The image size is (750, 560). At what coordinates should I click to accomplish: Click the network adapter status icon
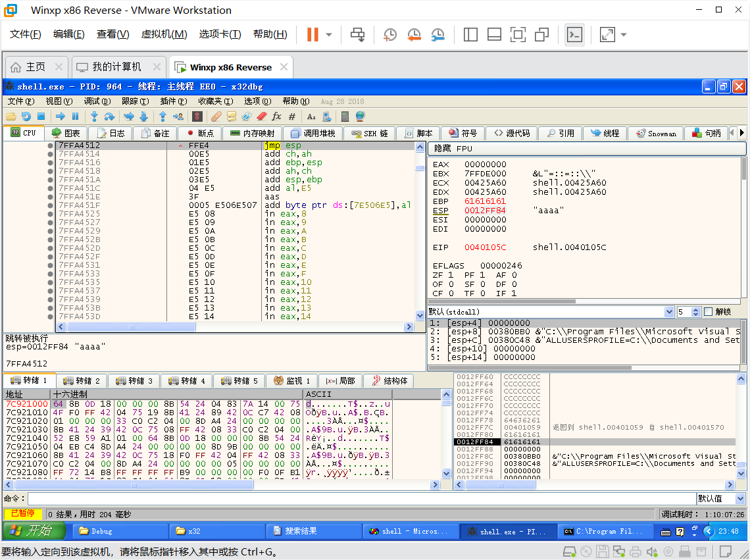[619, 552]
